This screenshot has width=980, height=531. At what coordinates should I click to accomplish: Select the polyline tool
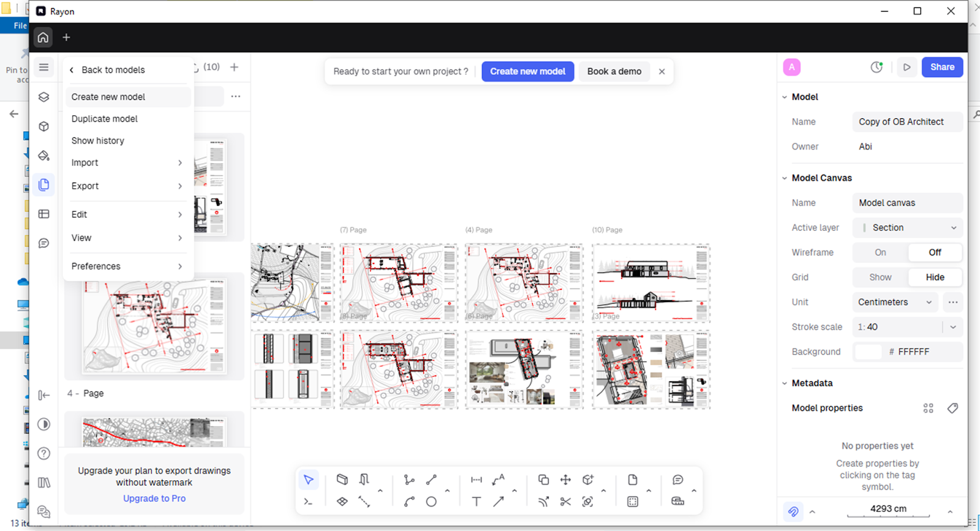pos(409,480)
